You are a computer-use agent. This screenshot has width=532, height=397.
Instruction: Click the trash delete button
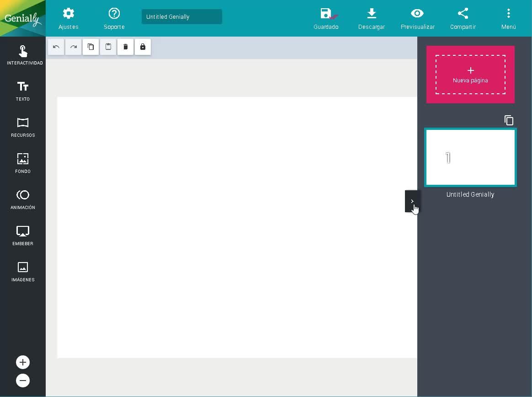tap(125, 47)
